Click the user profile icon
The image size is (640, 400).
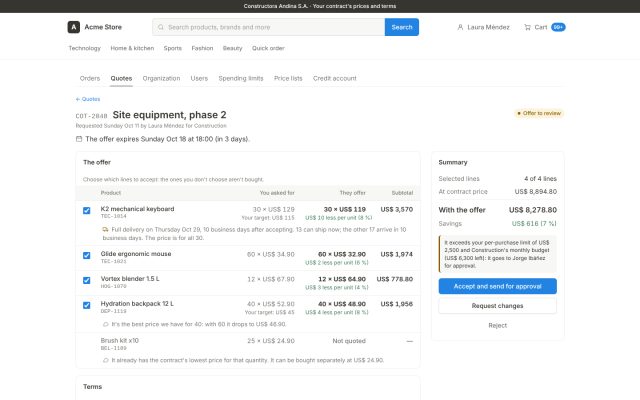(x=460, y=27)
